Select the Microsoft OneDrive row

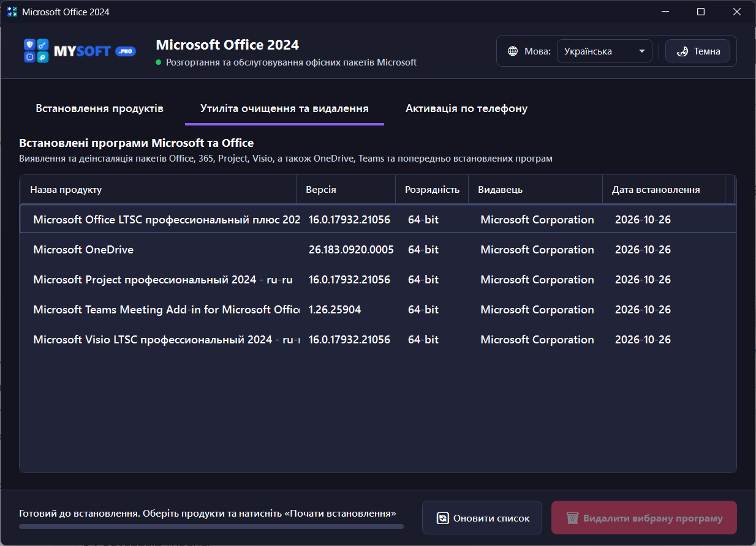coord(378,250)
